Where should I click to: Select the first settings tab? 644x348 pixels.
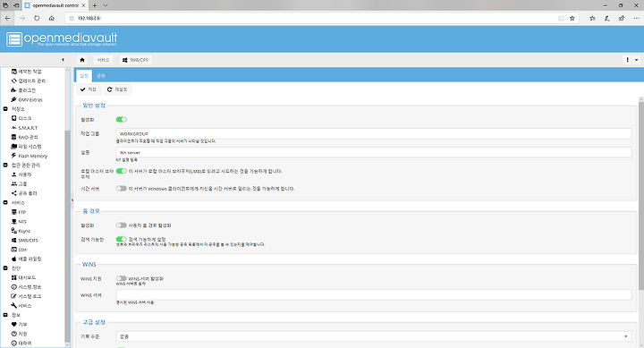tap(84, 76)
